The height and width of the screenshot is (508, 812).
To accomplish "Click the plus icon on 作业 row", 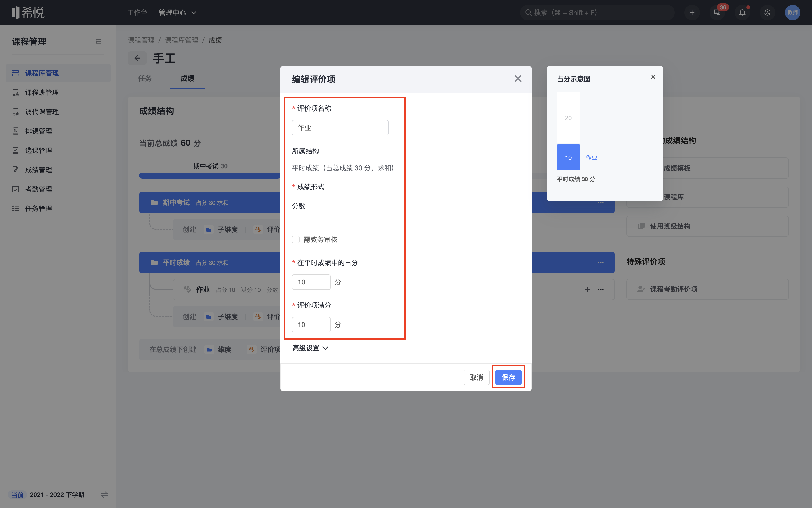I will click(x=587, y=289).
